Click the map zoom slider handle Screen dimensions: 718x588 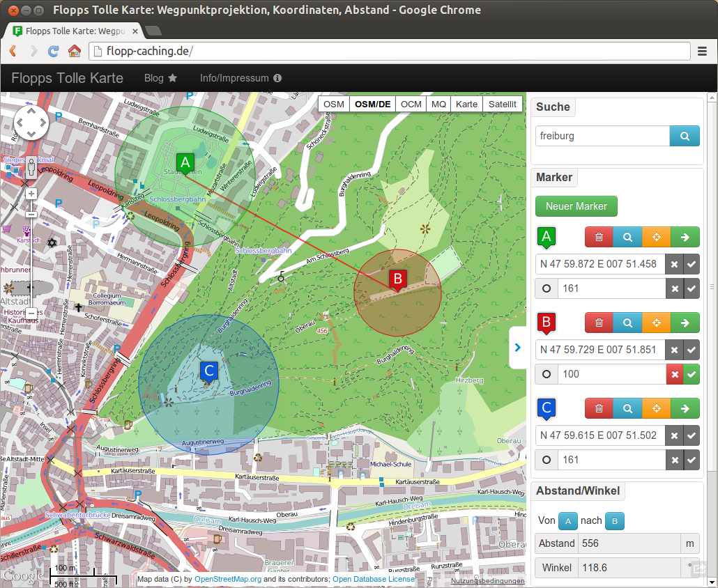(31, 214)
